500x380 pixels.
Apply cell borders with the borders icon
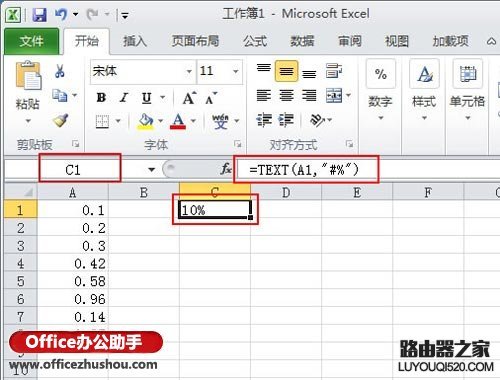102,121
